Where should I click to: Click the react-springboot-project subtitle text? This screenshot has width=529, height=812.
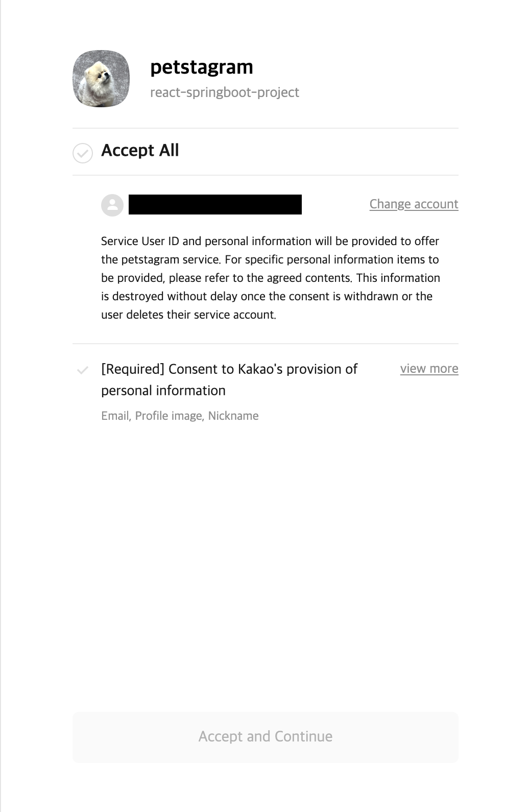(224, 92)
